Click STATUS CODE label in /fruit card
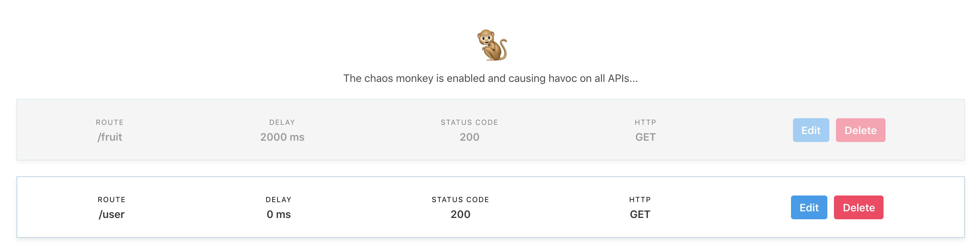The width and height of the screenshot is (980, 249). click(470, 123)
